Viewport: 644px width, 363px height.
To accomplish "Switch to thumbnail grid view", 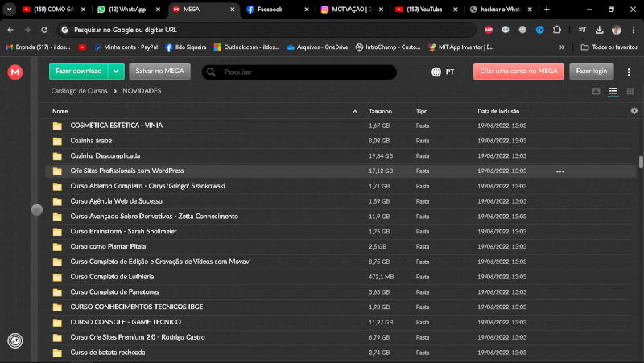I will pos(629,92).
